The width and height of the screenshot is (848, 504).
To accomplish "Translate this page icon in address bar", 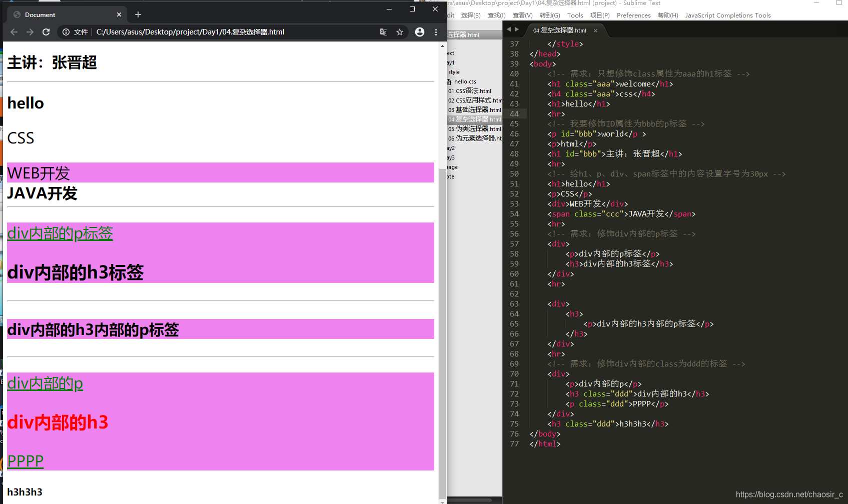I will click(384, 32).
